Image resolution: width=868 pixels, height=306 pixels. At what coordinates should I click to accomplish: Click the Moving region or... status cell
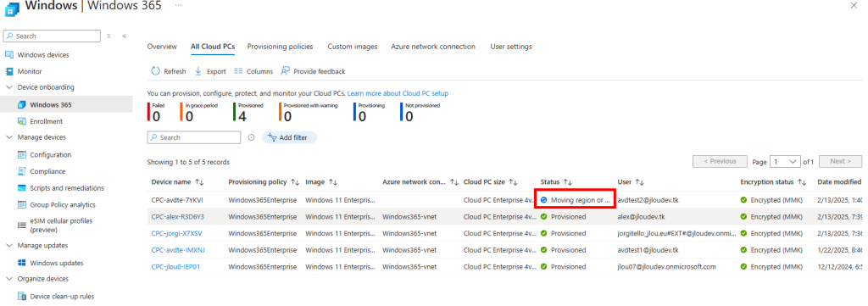(x=575, y=200)
